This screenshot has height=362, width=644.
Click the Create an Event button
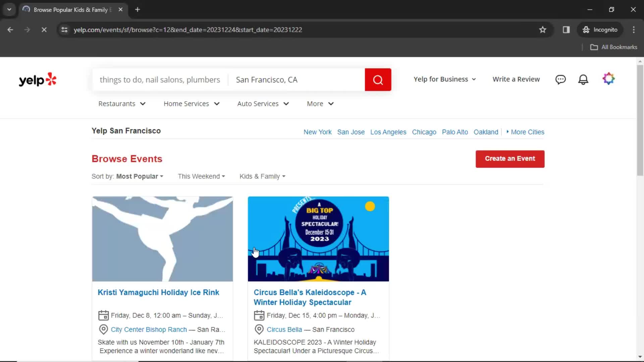(510, 159)
